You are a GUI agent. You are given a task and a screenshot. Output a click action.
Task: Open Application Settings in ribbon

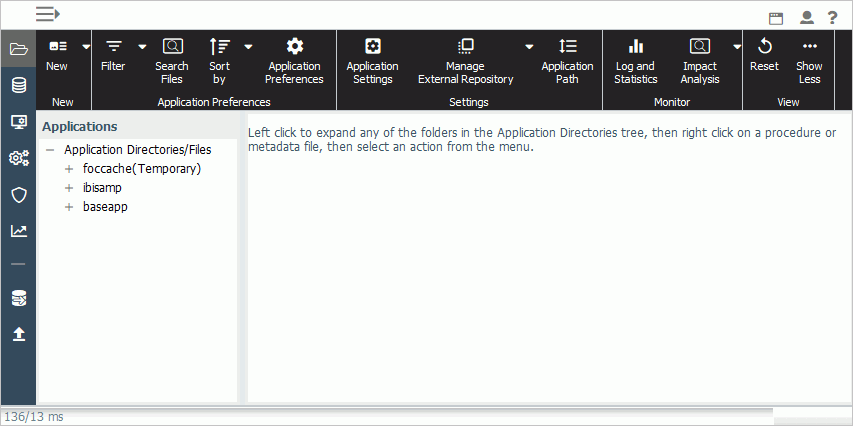373,61
